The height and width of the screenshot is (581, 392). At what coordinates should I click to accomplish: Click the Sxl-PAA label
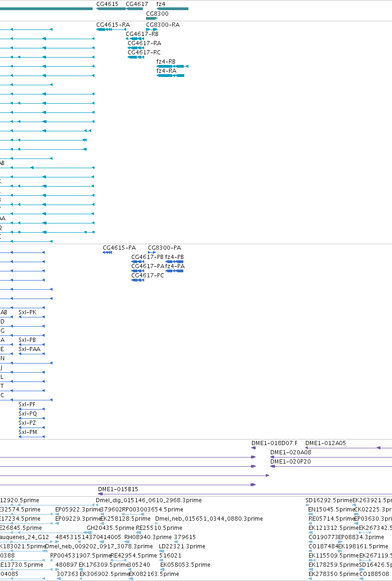[x=29, y=349]
